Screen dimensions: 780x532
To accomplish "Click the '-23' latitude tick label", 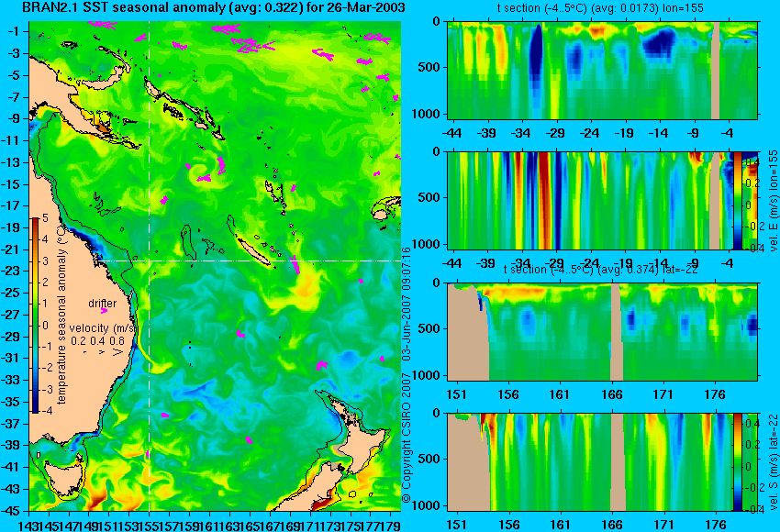I will pyautogui.click(x=10, y=271).
